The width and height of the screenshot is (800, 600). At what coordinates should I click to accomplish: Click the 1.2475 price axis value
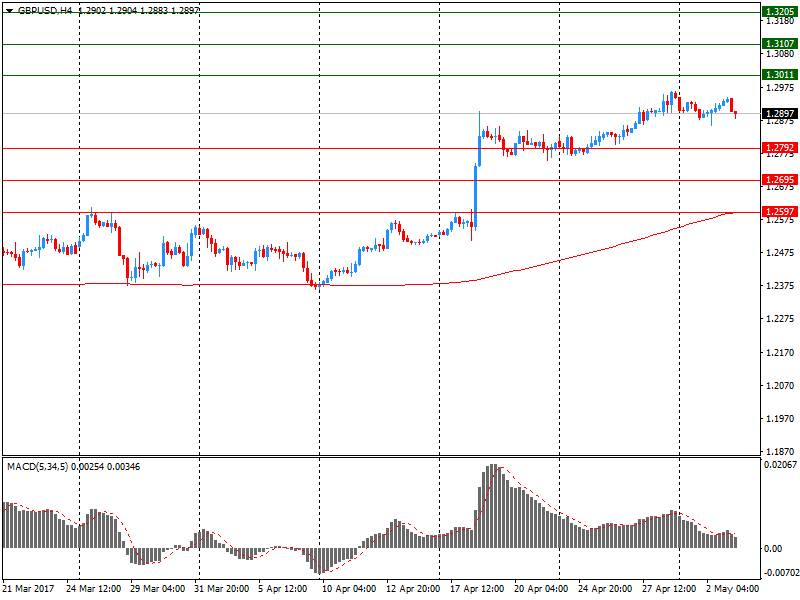point(780,253)
